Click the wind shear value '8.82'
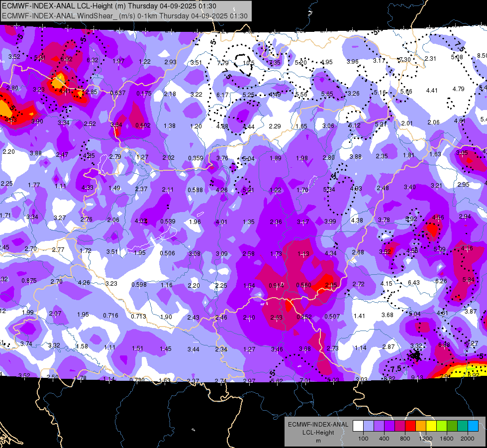487x448 pixels. point(390,378)
